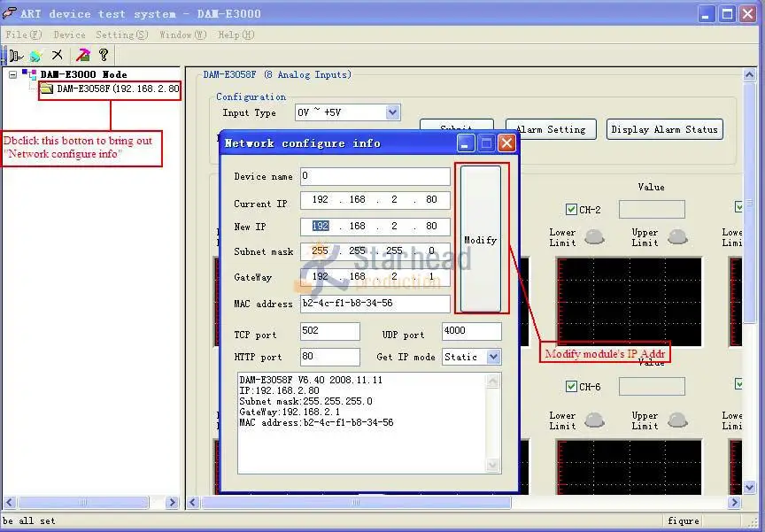Click the folder icon of DAM-E3058F
765x532 pixels.
tap(47, 89)
